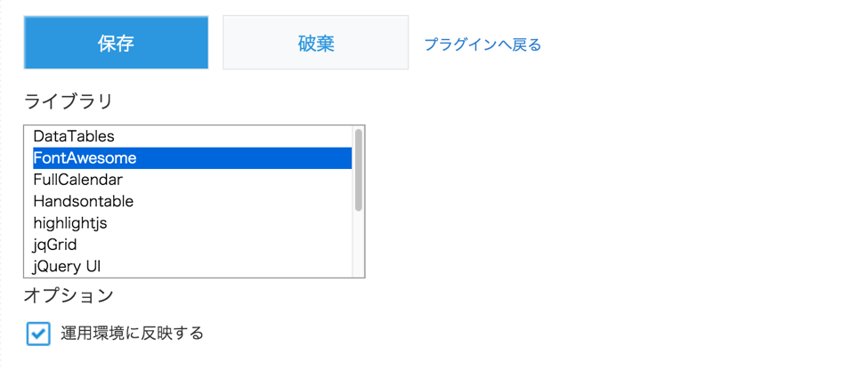Select the Handsontable library option

[x=83, y=201]
